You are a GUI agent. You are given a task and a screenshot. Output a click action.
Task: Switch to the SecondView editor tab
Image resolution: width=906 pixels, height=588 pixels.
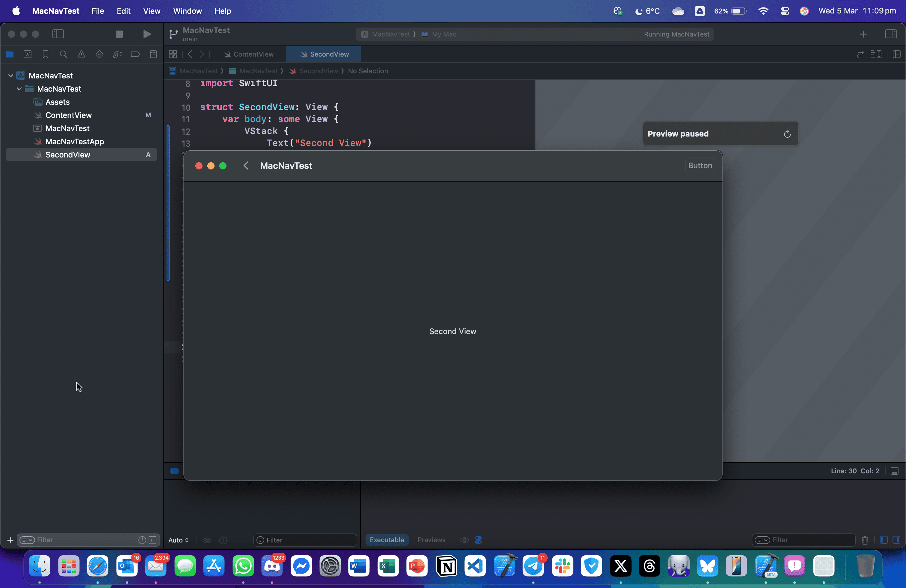click(x=324, y=54)
